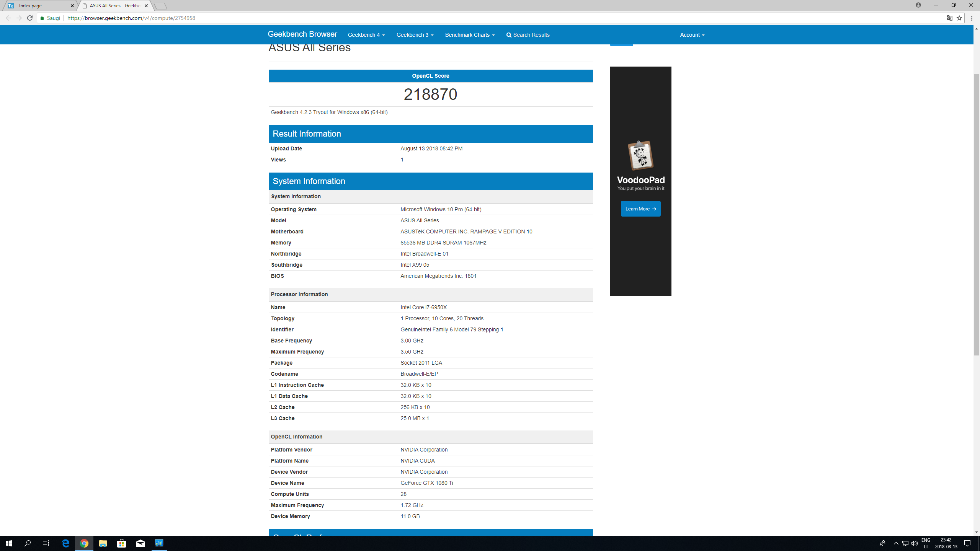
Task: Open the Benchmark Charts dropdown
Action: [470, 35]
